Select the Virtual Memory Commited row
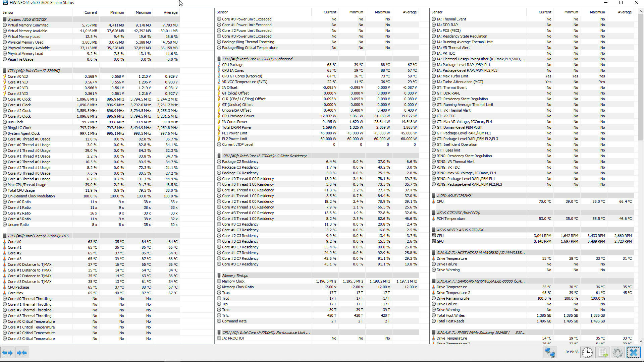 point(91,25)
